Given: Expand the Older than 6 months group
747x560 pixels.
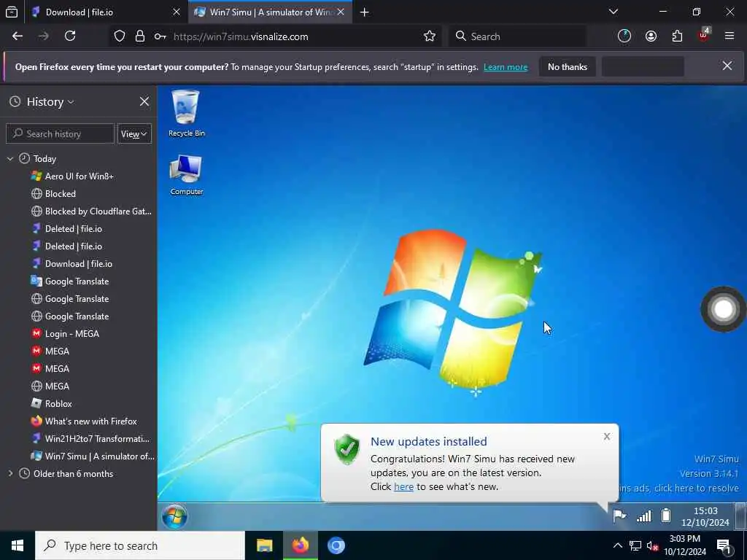Looking at the screenshot, I should coord(10,473).
